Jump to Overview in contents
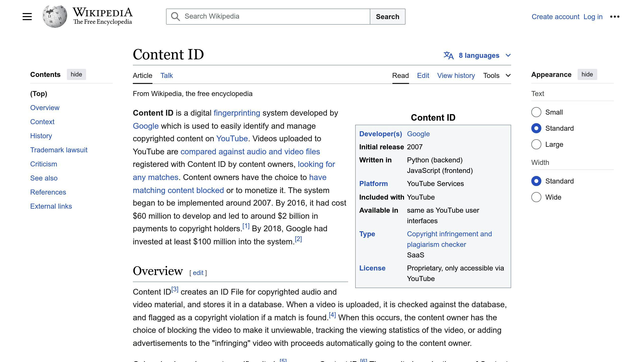This screenshot has width=644, height=362. click(45, 108)
